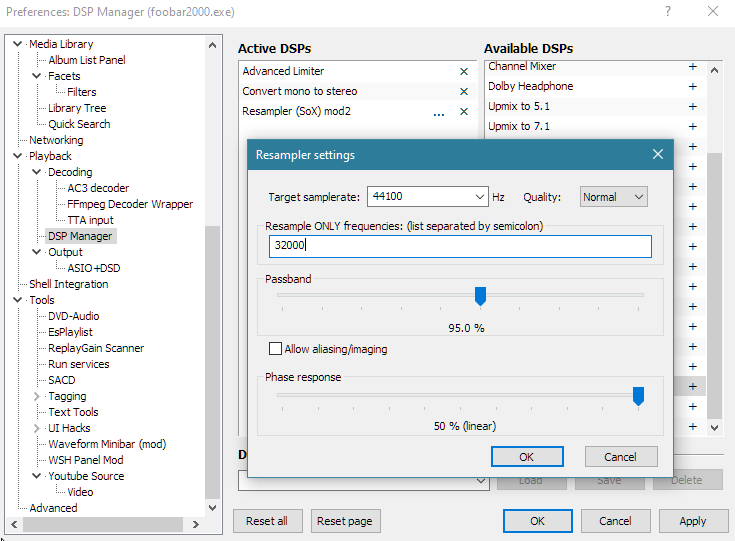The width and height of the screenshot is (735, 541).
Task: Remove Advanced Limiter from active DSPs
Action: pyautogui.click(x=463, y=71)
